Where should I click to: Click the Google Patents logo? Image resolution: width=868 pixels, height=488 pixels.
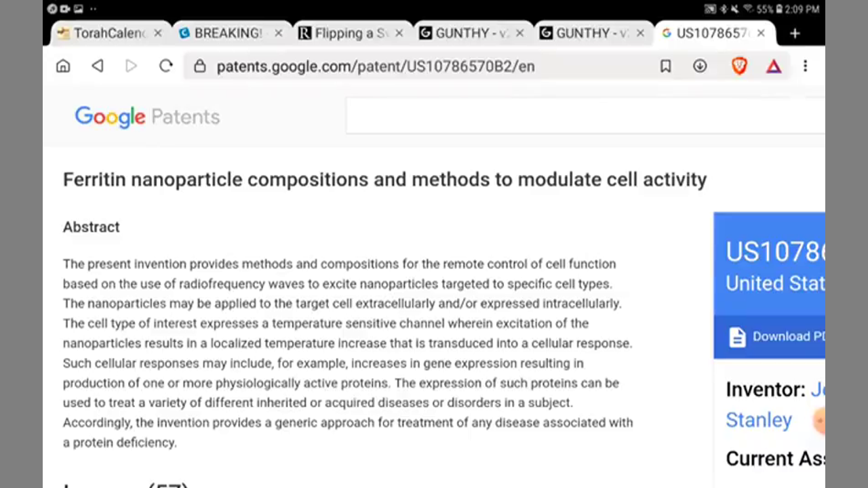click(147, 117)
